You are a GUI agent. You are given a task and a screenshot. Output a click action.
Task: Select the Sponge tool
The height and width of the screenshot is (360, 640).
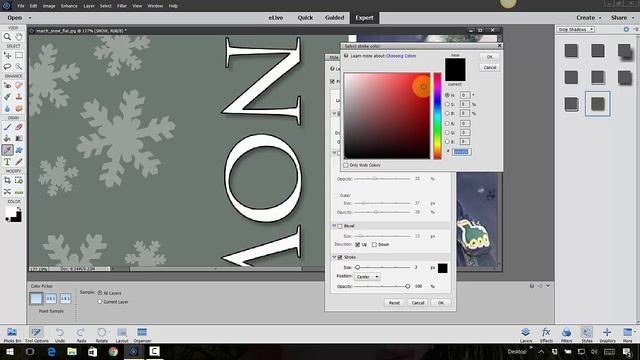click(x=19, y=108)
